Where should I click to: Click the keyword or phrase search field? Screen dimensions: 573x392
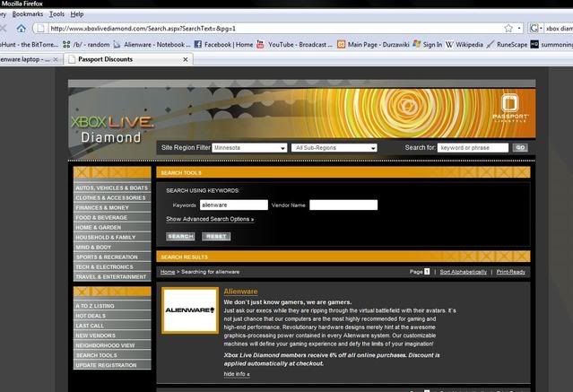coord(473,148)
